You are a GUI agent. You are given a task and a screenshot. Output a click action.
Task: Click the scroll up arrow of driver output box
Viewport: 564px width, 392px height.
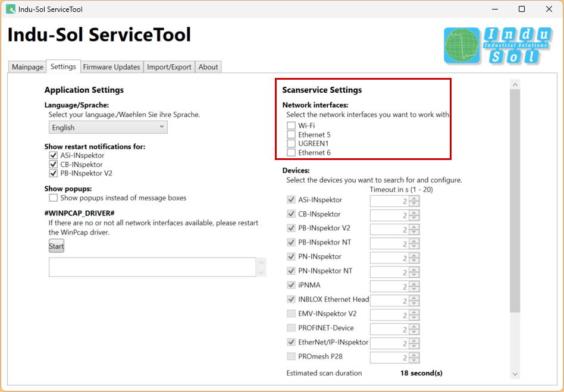pos(261,262)
